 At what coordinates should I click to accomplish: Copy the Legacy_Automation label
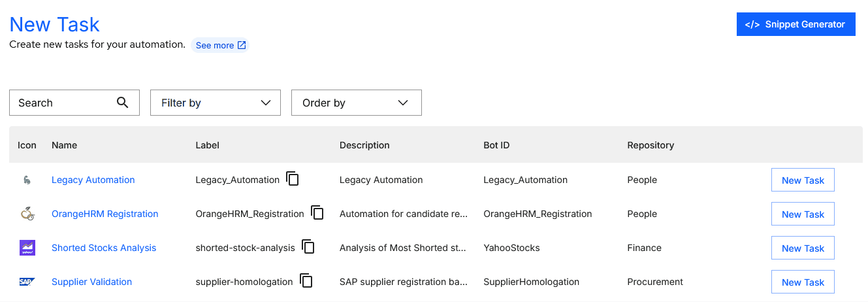293,179
